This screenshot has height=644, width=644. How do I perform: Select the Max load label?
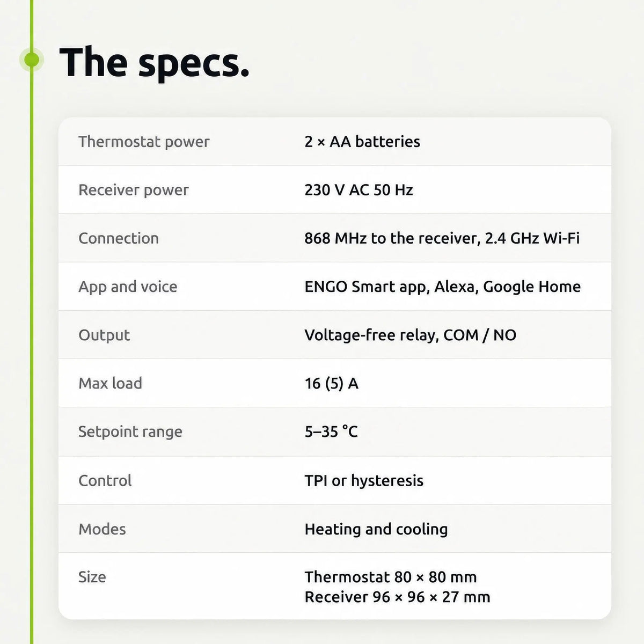pyautogui.click(x=111, y=383)
